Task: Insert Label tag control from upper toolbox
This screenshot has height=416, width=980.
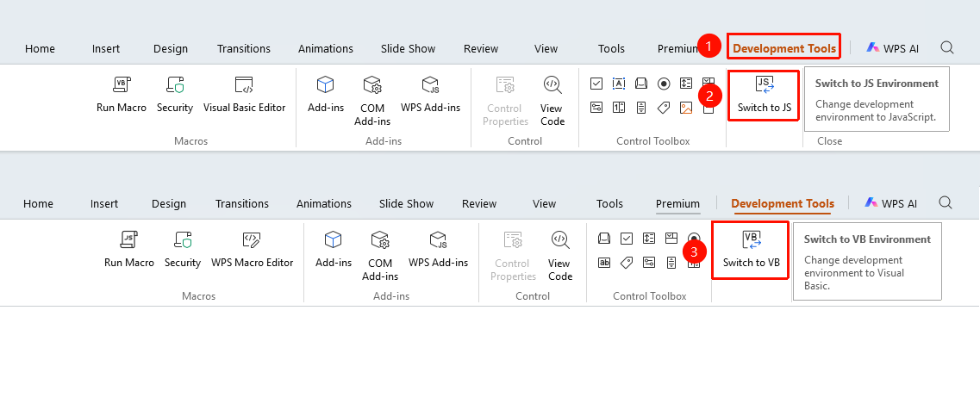Action: click(664, 108)
